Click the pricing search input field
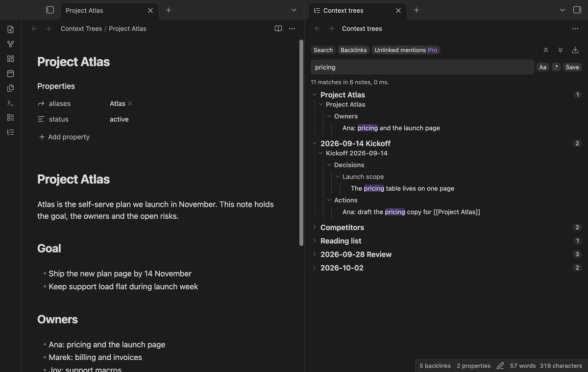 click(x=422, y=67)
